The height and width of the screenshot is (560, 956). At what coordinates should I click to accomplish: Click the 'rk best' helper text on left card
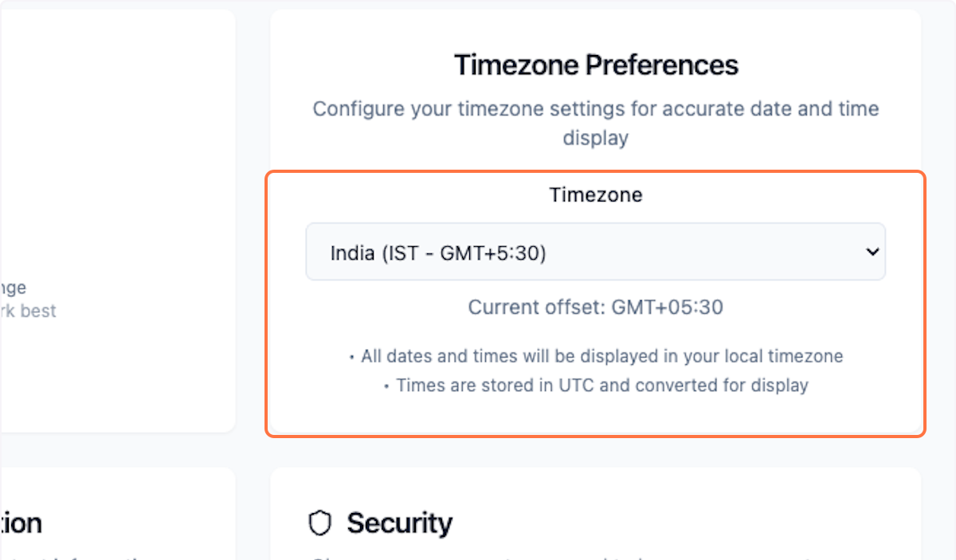tap(28, 311)
